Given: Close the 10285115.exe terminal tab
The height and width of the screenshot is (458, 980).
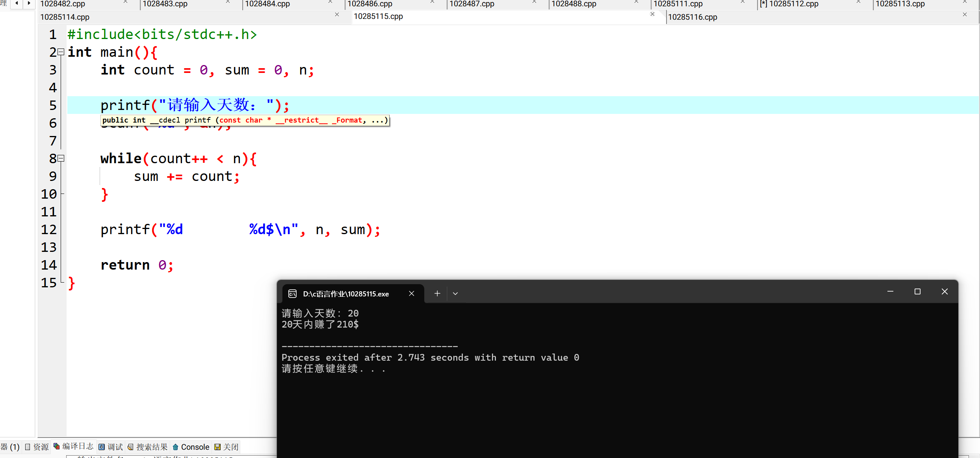Looking at the screenshot, I should (x=412, y=294).
